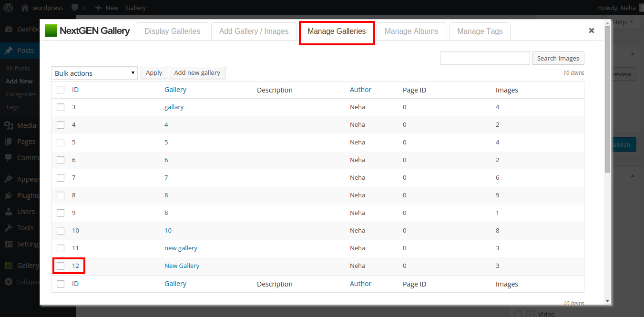Click plus New icon in admin bar
Image resolution: width=644 pixels, height=317 pixels.
pyautogui.click(x=98, y=8)
